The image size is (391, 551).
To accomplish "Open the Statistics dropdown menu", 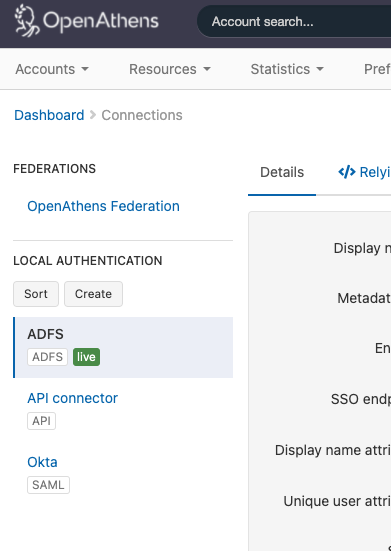I will [287, 69].
